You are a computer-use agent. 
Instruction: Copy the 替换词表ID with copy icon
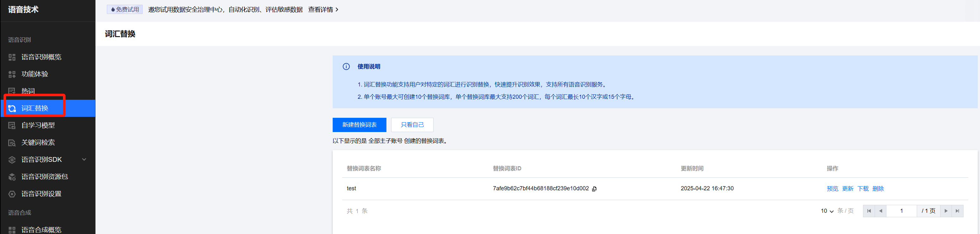click(594, 189)
